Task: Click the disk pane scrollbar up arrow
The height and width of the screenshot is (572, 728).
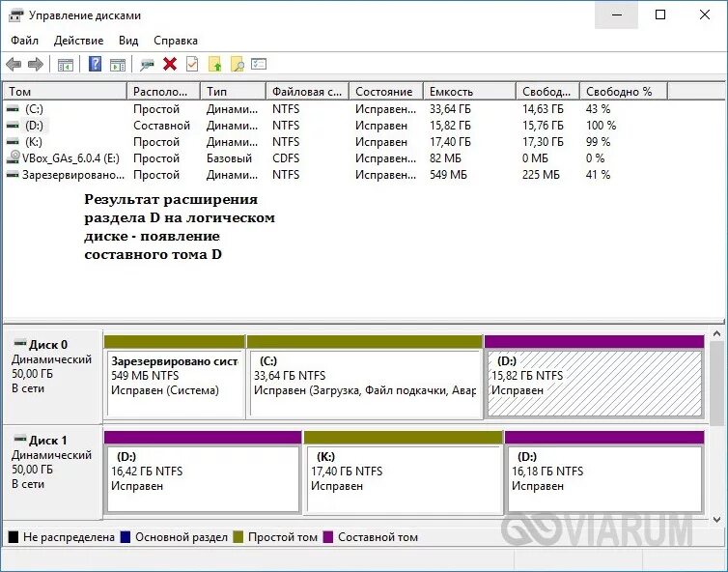Action: click(x=716, y=334)
